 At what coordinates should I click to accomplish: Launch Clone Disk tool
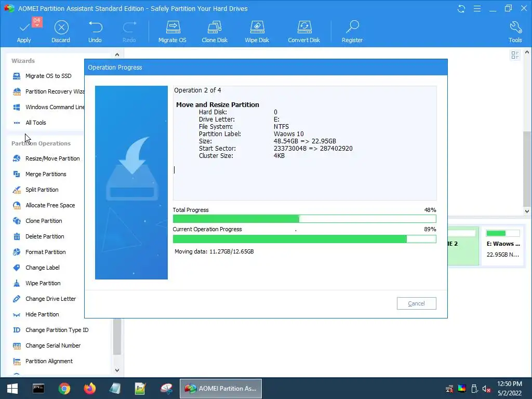point(215,32)
